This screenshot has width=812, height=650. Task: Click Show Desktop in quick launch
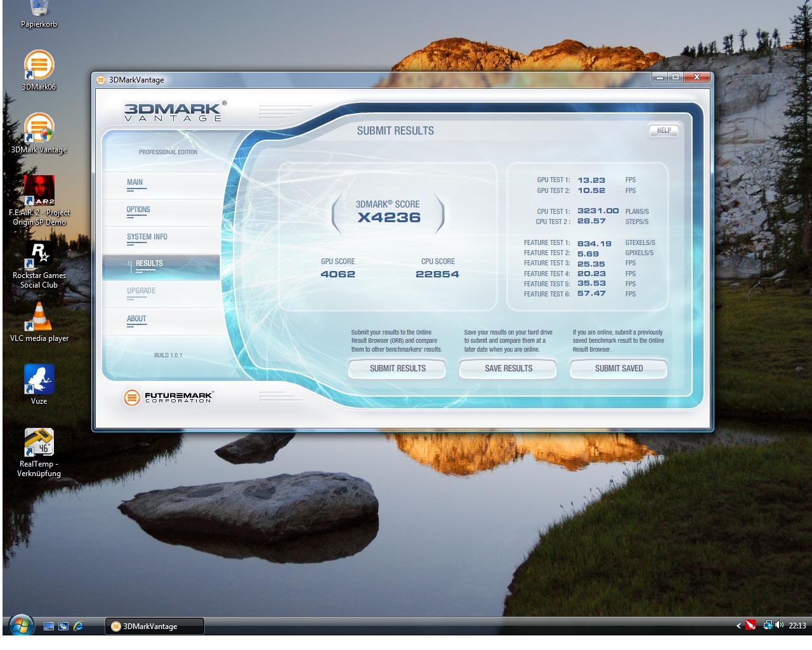49,626
